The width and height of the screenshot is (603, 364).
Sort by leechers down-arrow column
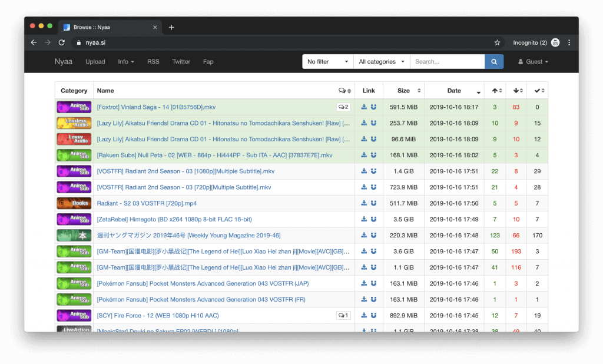click(516, 91)
